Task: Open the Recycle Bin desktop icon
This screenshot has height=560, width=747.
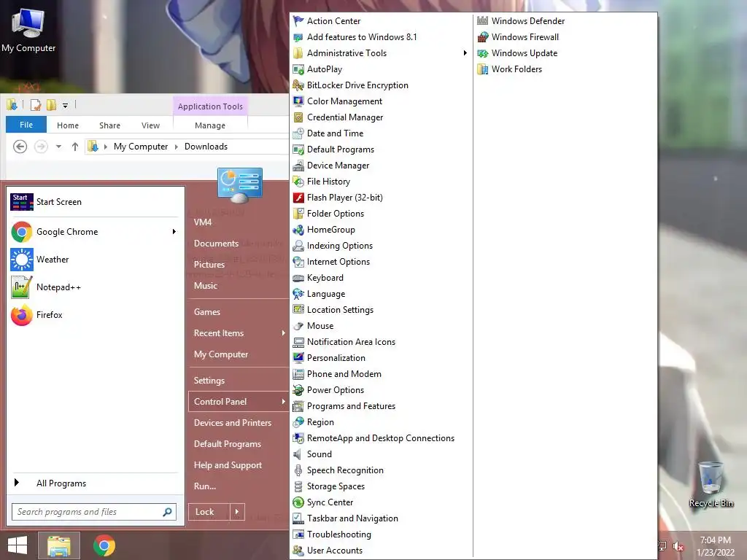Action: click(x=711, y=484)
